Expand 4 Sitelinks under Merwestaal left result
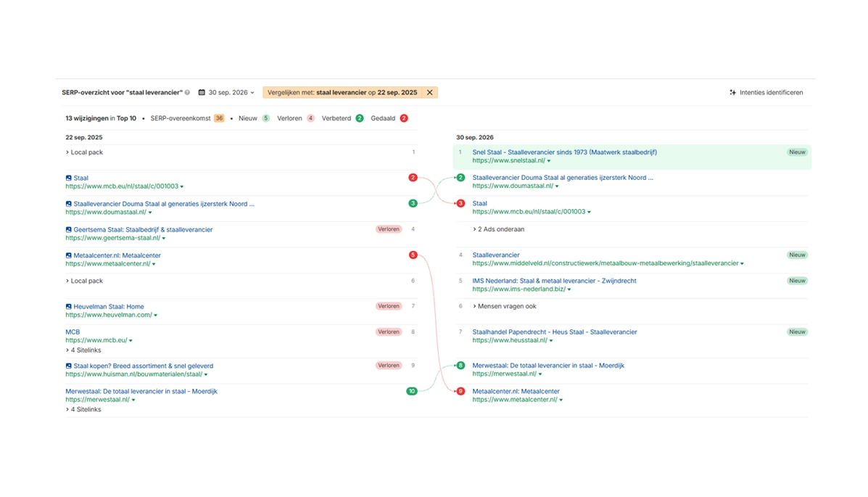The height and width of the screenshot is (497, 868). (x=83, y=409)
